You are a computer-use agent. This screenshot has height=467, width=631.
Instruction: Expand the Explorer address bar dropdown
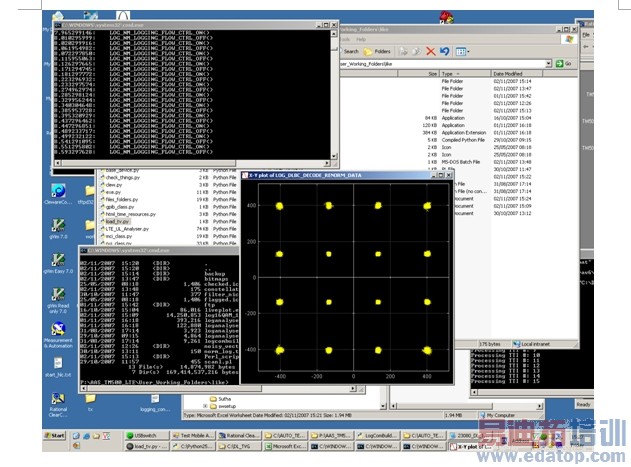pos(548,64)
